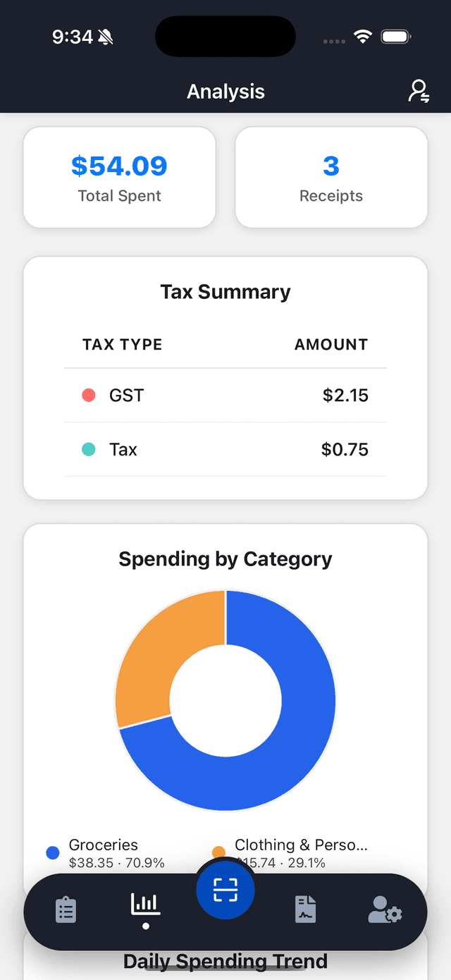The image size is (451, 980).
Task: Open the 3 Receipts card
Action: pyautogui.click(x=331, y=178)
